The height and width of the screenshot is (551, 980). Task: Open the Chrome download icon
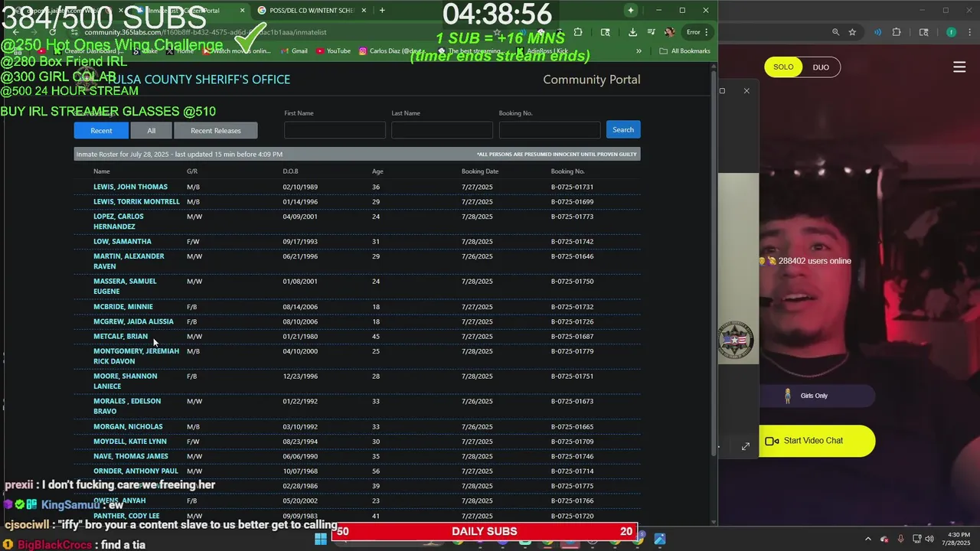(632, 32)
